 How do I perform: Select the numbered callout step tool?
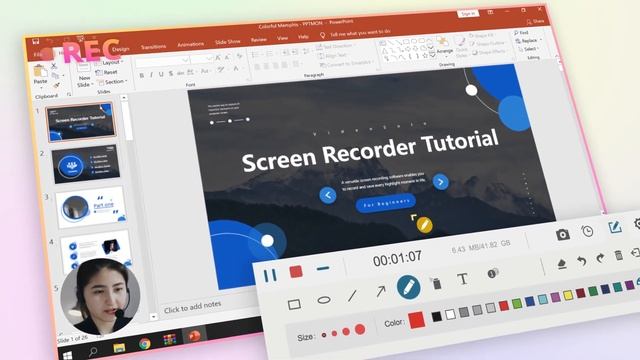[493, 273]
